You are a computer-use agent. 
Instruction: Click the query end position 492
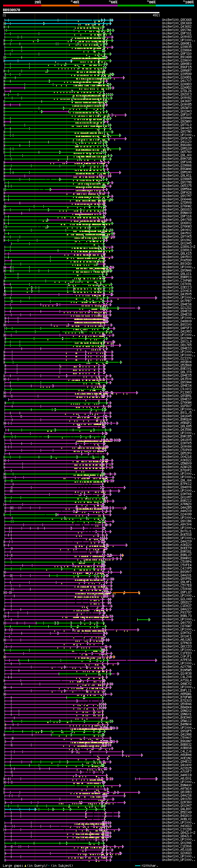click(x=155, y=15)
